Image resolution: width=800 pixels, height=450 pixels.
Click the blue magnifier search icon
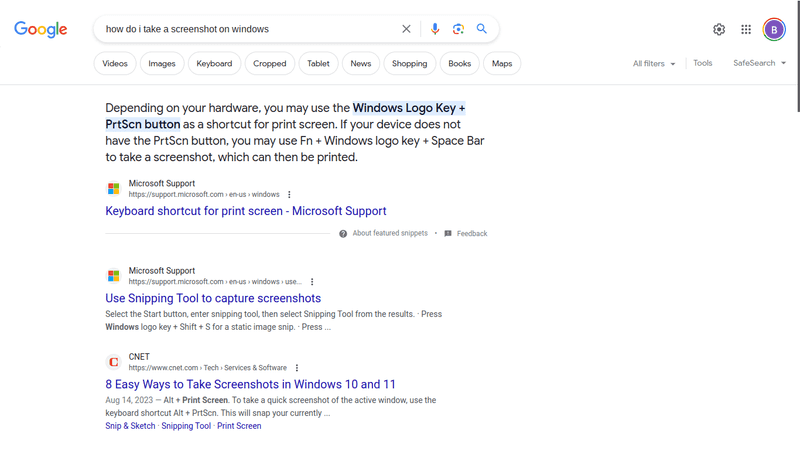(x=482, y=29)
